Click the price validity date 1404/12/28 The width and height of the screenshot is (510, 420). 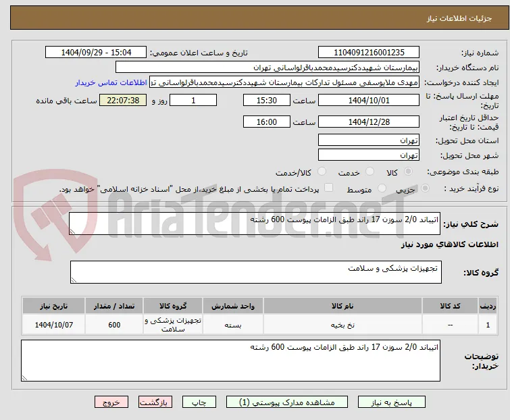(369, 122)
